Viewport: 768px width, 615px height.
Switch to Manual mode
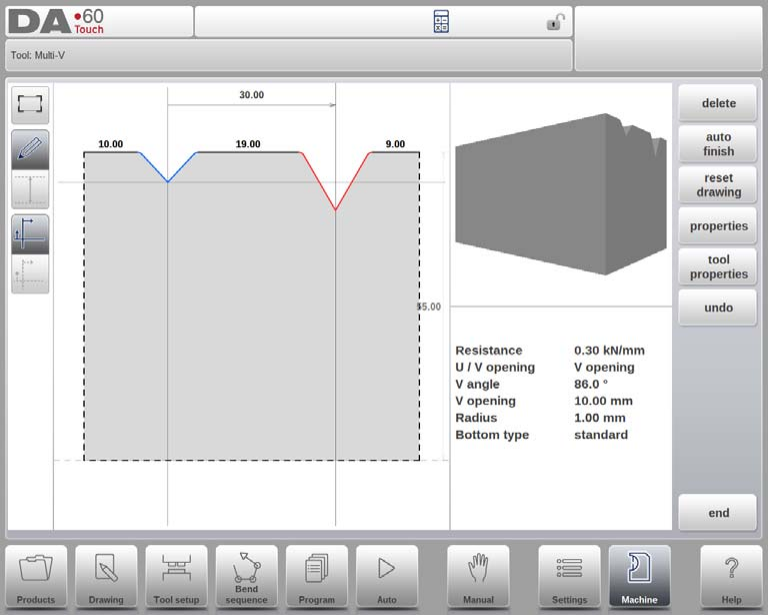point(478,577)
